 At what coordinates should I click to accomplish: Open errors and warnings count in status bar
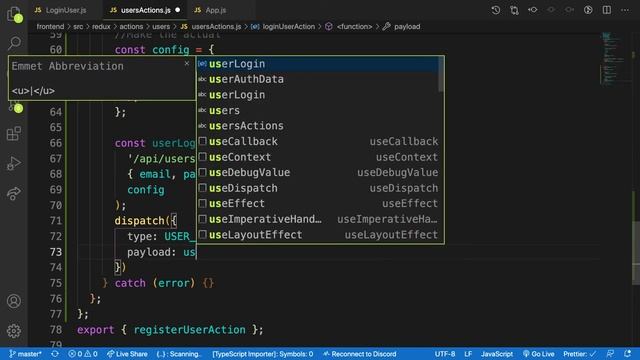point(83,354)
